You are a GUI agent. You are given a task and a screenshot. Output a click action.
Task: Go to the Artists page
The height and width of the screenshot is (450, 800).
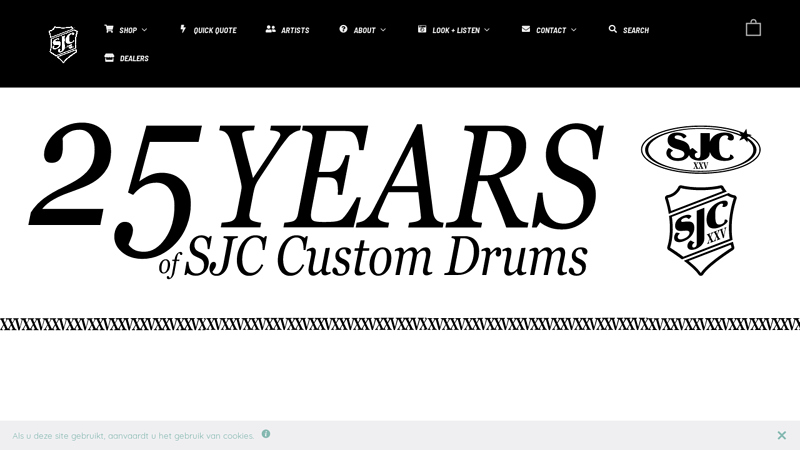pos(295,30)
